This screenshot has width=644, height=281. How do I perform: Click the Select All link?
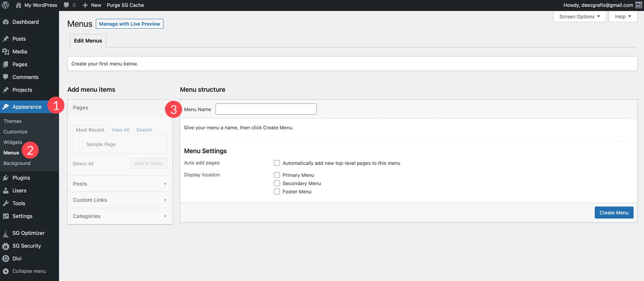[x=83, y=164]
